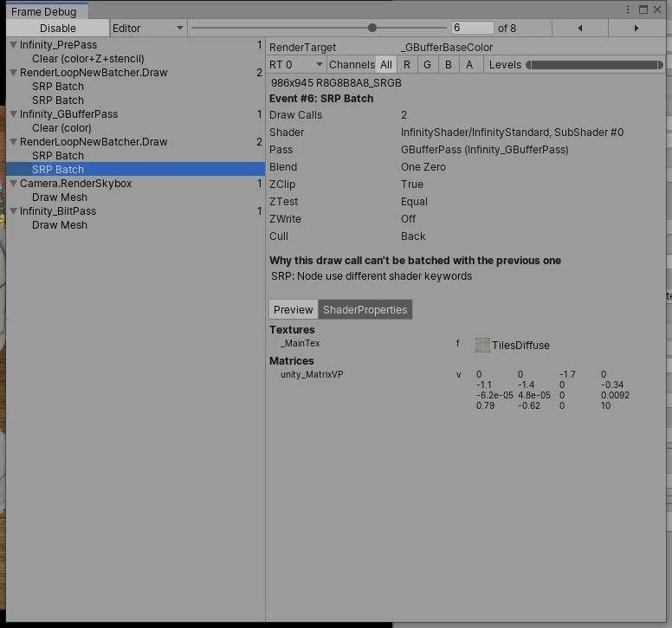The width and height of the screenshot is (672, 628).
Task: Click the Blend value One Zero
Action: click(x=423, y=167)
